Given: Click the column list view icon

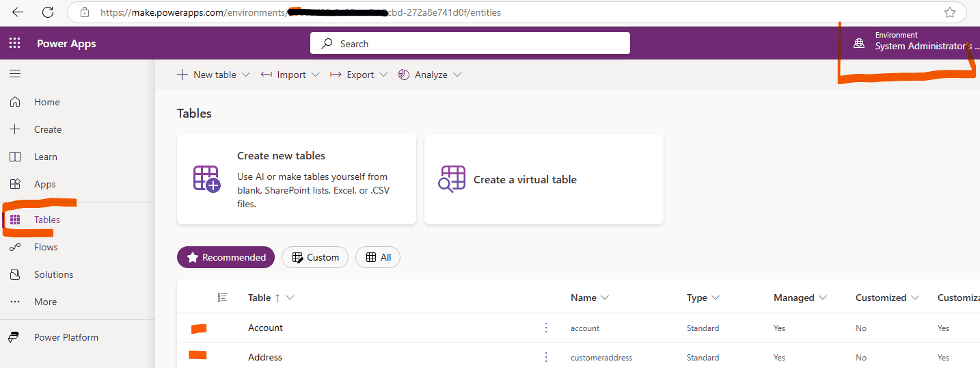Looking at the screenshot, I should (222, 297).
